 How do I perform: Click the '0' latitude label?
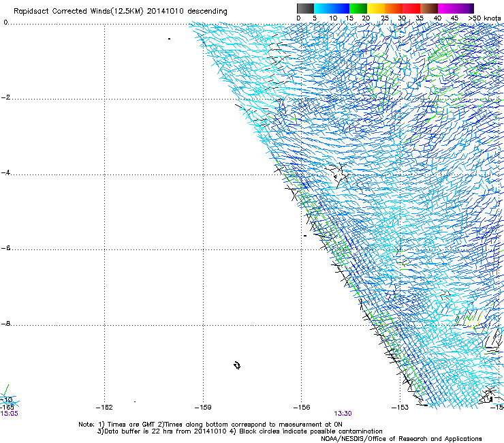(x=5, y=22)
